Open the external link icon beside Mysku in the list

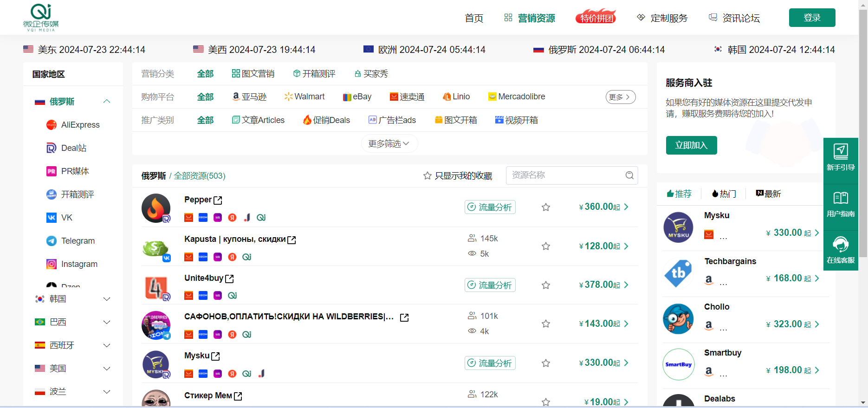tap(215, 356)
